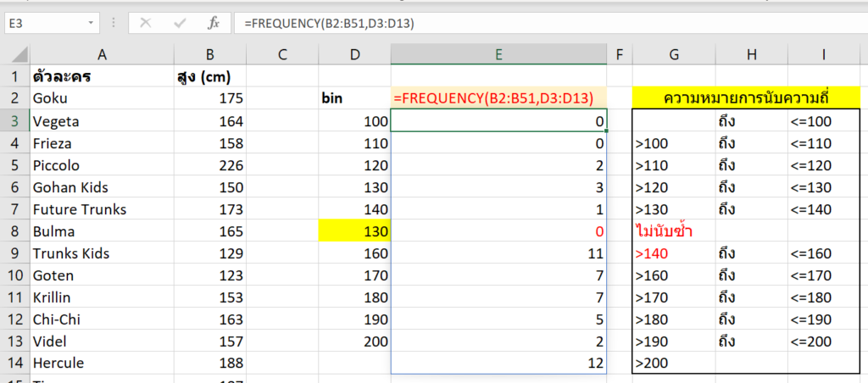Click the 'Bulma' cell
Image resolution: width=868 pixels, height=383 pixels.
pyautogui.click(x=102, y=230)
